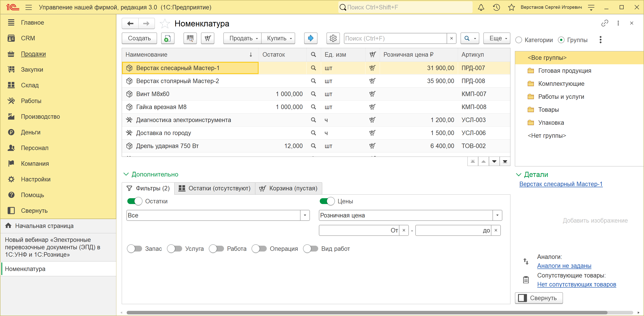644x316 pixels.
Task: Copy link to the Номенклатура page
Action: coord(605,23)
